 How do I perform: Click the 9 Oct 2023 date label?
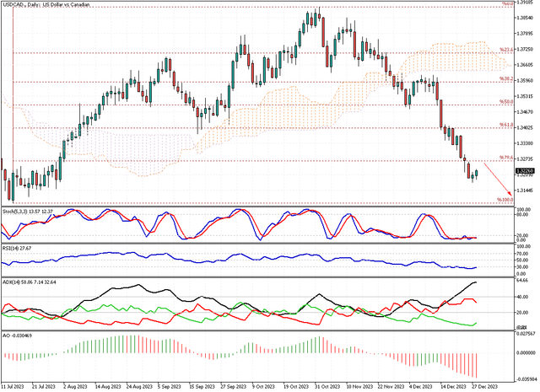click(263, 387)
